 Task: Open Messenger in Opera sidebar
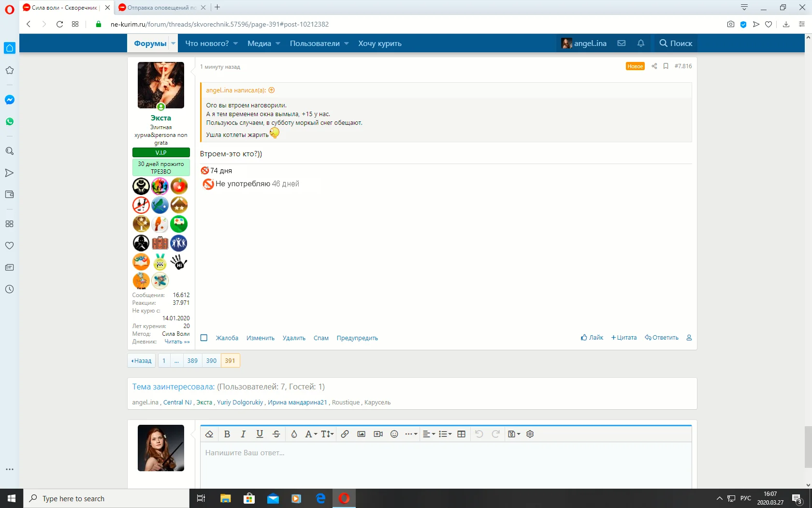click(x=10, y=100)
